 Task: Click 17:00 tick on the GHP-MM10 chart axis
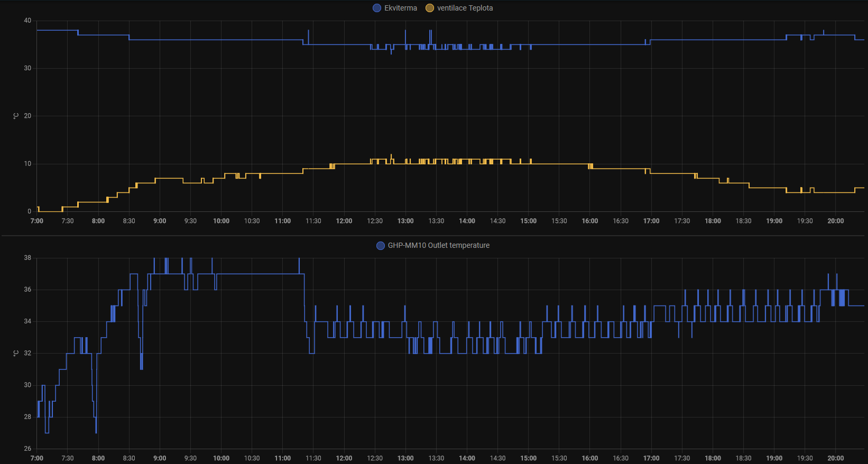pos(651,458)
